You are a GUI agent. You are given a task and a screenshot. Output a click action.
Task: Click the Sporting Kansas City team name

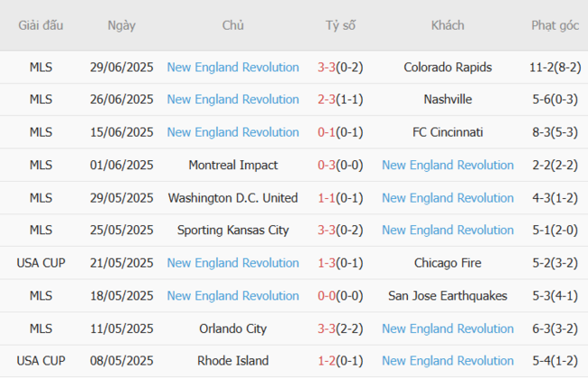232,230
